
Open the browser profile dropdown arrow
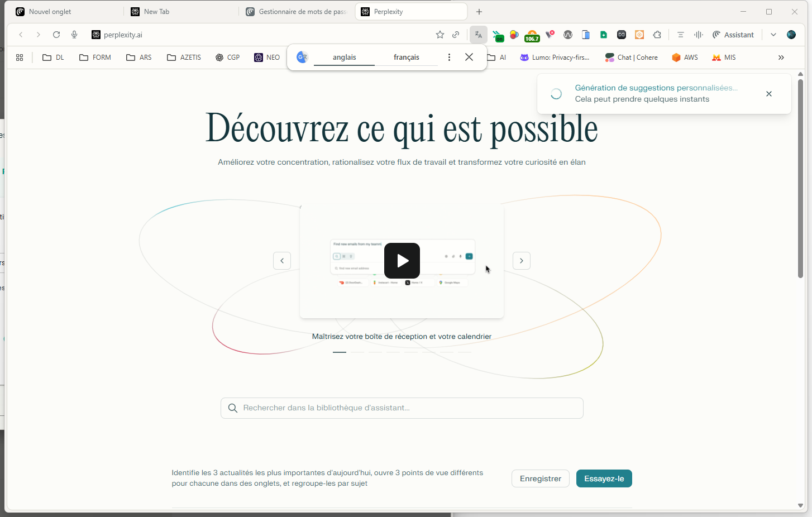pyautogui.click(x=773, y=35)
